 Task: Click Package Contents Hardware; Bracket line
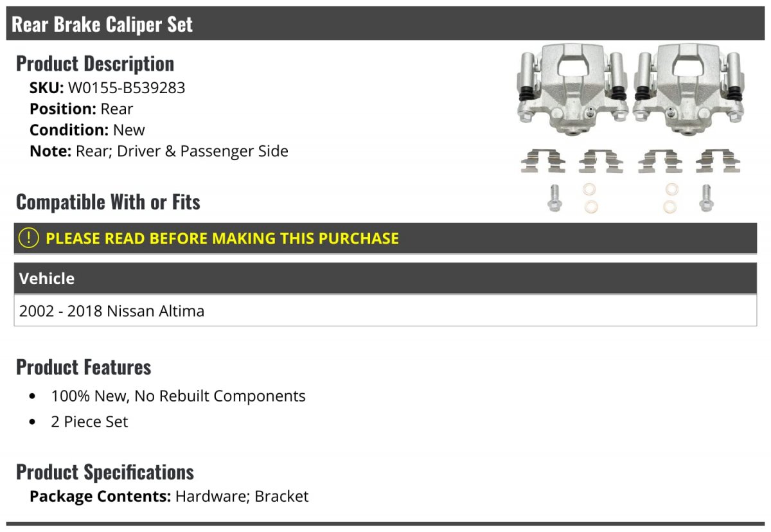click(x=169, y=497)
